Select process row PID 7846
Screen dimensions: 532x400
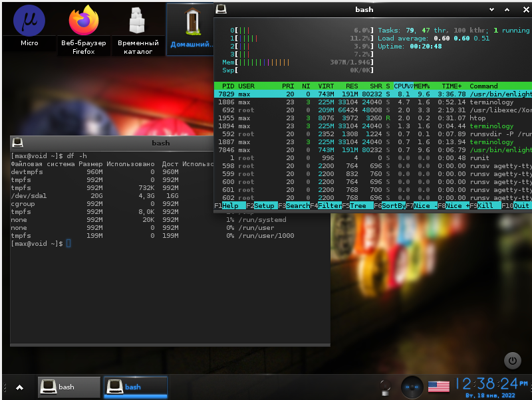point(373,150)
